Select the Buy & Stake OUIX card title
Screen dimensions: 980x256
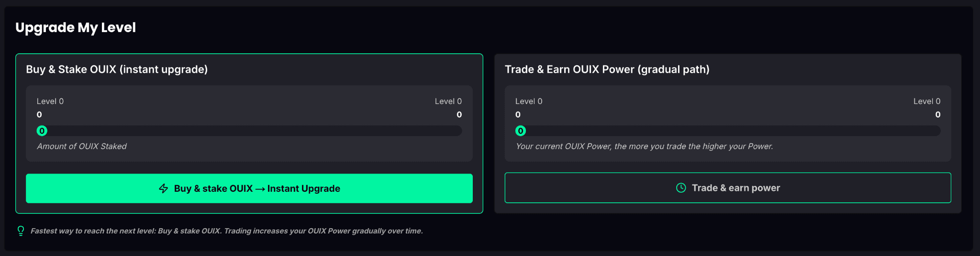117,70
